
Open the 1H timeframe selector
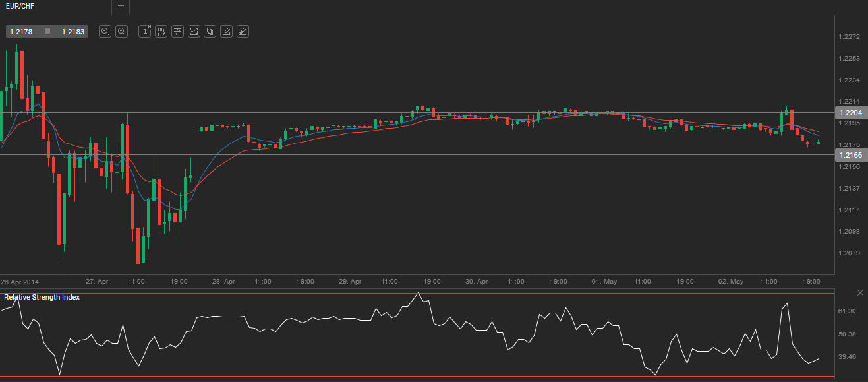[x=145, y=31]
